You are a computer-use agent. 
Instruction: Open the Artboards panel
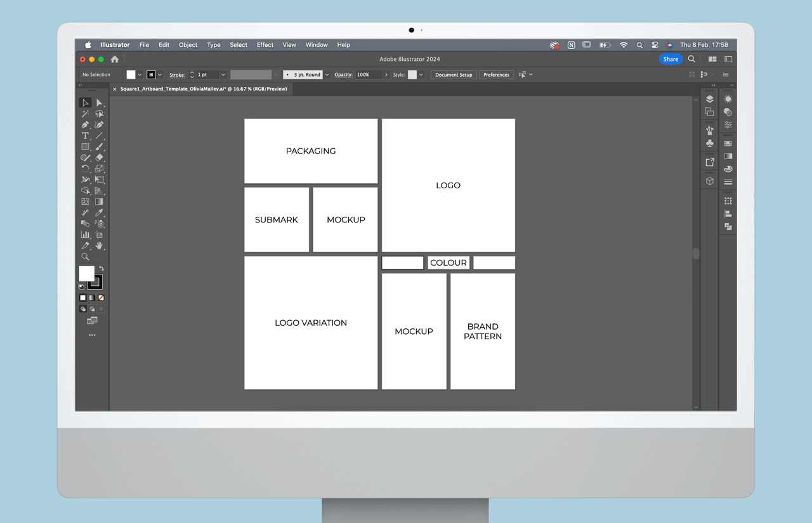[709, 112]
